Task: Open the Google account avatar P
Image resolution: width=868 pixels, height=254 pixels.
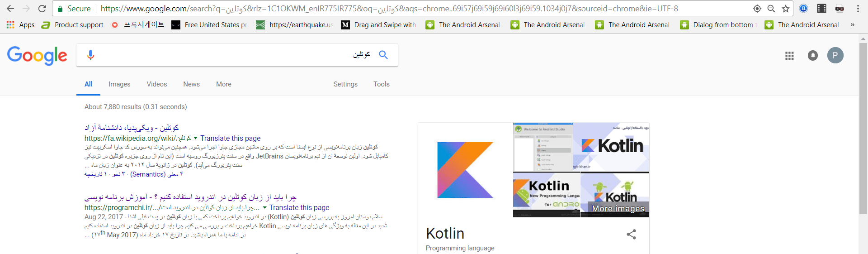Action: click(x=835, y=55)
